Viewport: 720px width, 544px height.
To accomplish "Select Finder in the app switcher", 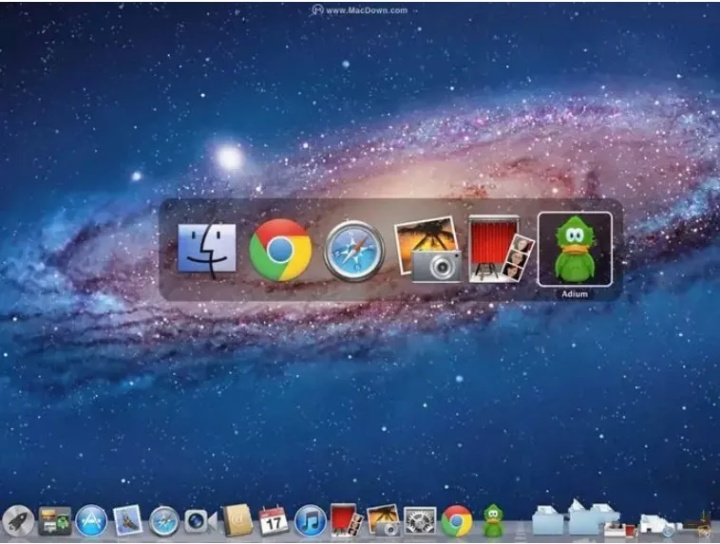I will [x=207, y=251].
